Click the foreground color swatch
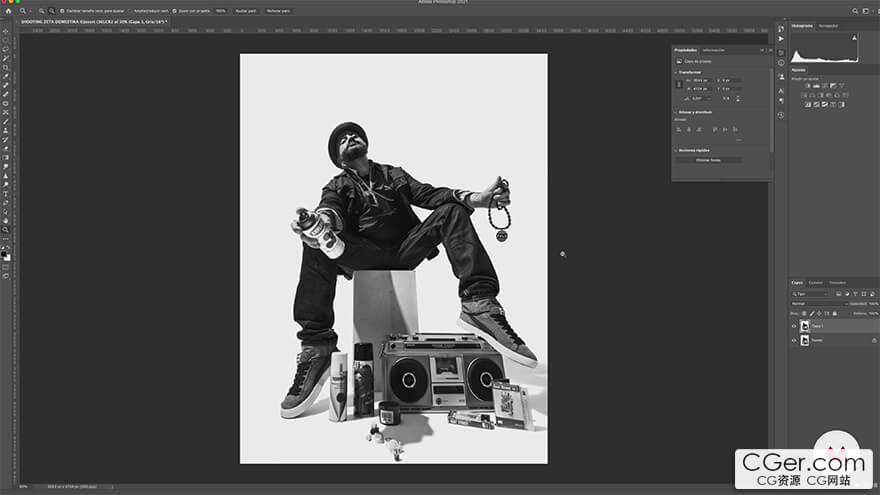The image size is (880, 495). coord(4,252)
